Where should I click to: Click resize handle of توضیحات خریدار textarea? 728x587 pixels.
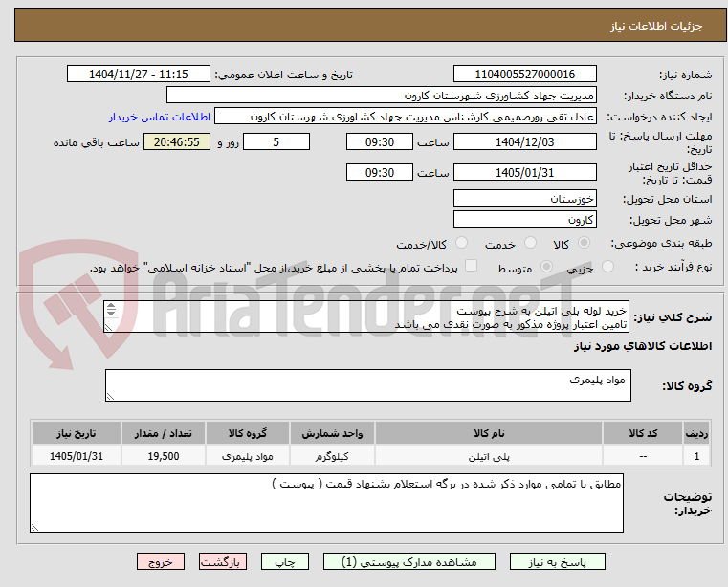(34, 527)
